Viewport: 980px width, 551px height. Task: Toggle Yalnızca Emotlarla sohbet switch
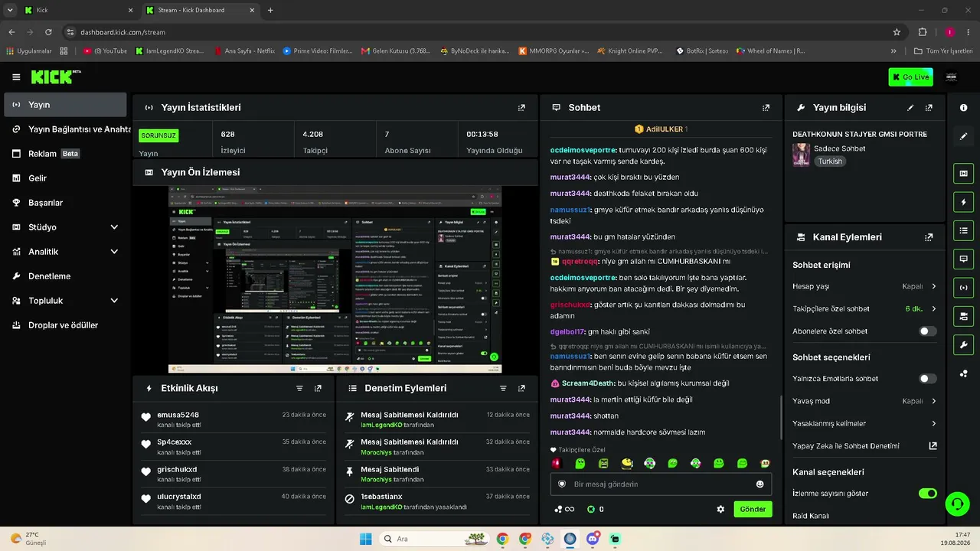(927, 379)
